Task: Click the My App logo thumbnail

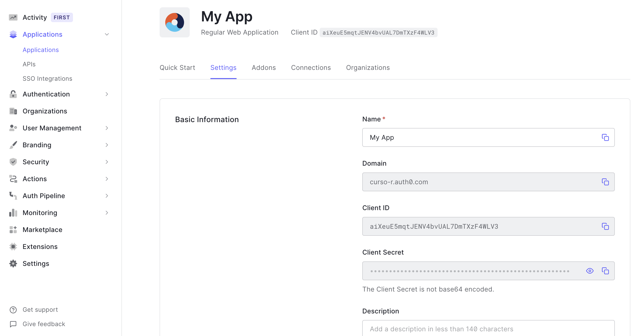Action: 174,23
